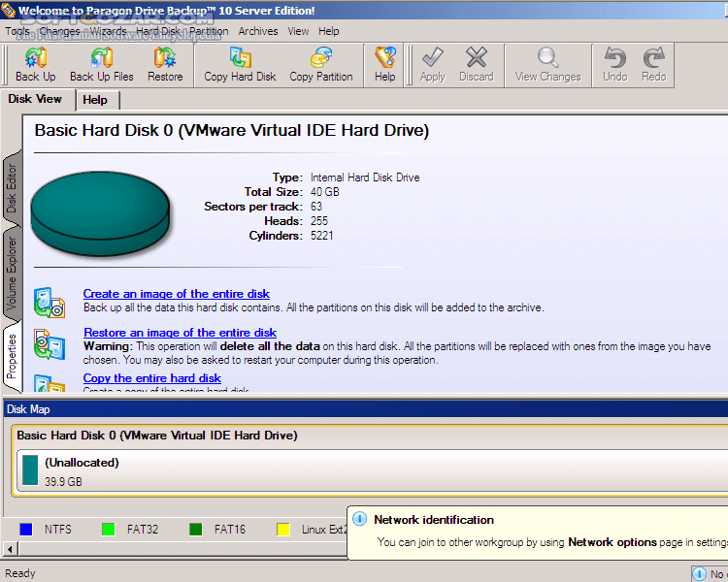Image resolution: width=728 pixels, height=582 pixels.
Task: Click the FAT32 legend label
Action: [x=143, y=529]
